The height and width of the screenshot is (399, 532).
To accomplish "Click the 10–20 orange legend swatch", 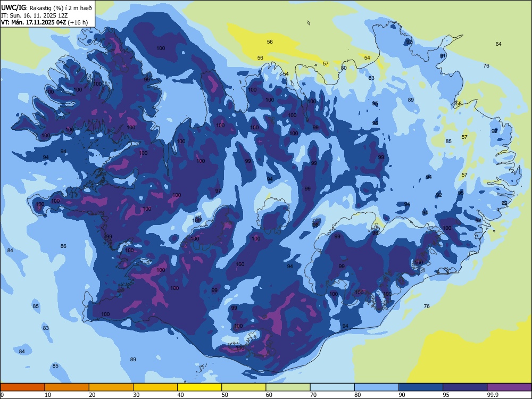I will (67, 387).
